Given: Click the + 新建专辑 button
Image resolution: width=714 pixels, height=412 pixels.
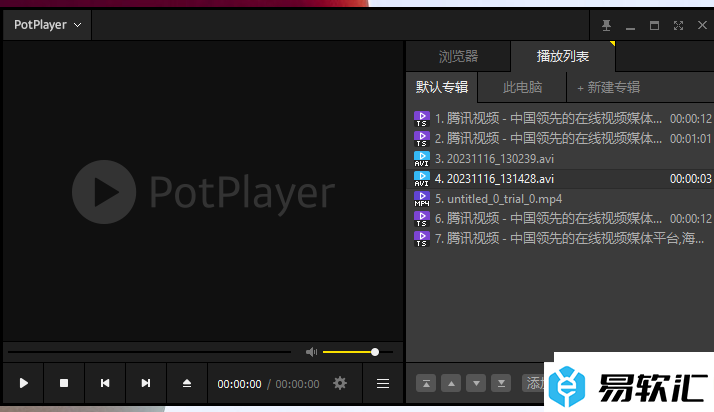Looking at the screenshot, I should pos(608,88).
